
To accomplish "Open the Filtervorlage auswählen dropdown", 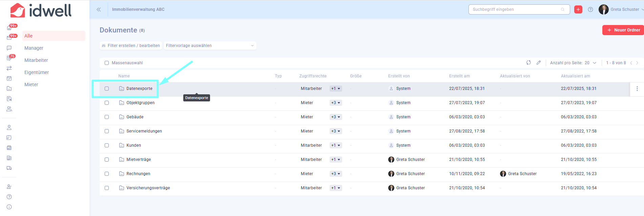I will [x=210, y=46].
